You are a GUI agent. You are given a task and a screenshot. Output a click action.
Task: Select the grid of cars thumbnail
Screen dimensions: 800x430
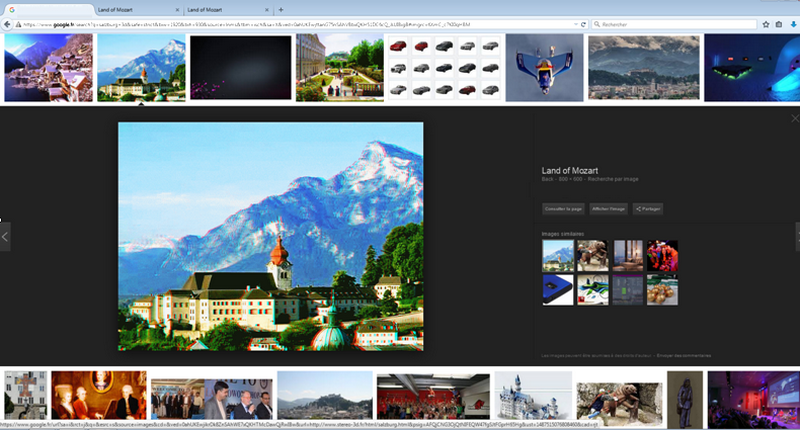pos(444,67)
